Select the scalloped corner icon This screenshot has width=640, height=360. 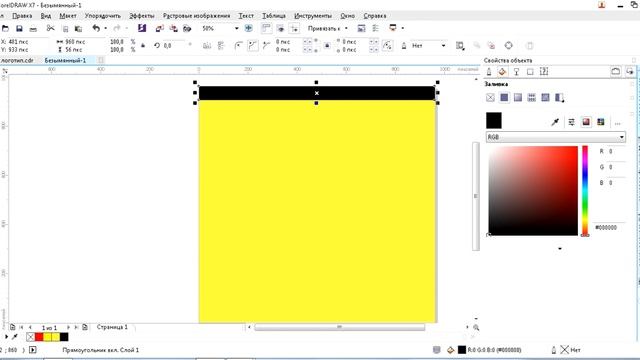(x=253, y=46)
